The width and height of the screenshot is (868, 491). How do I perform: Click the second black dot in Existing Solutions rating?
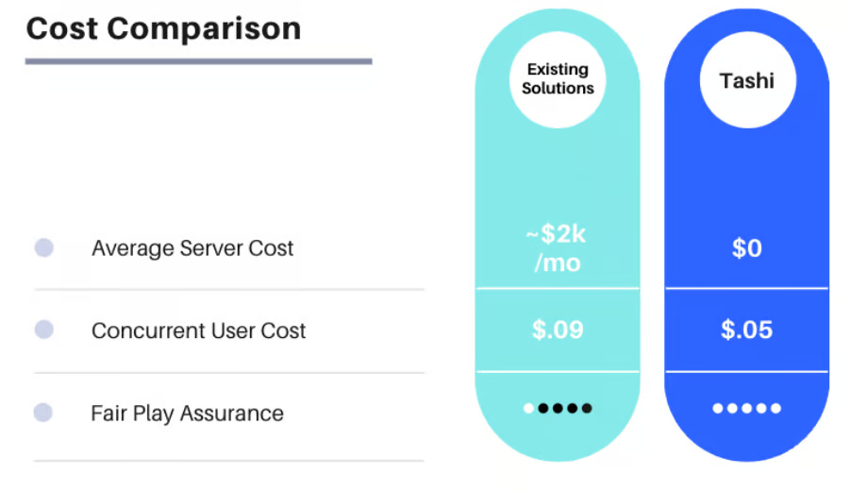[x=558, y=409]
